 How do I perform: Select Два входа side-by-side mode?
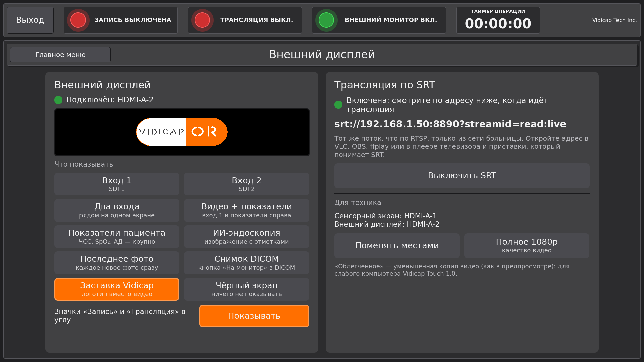117,210
